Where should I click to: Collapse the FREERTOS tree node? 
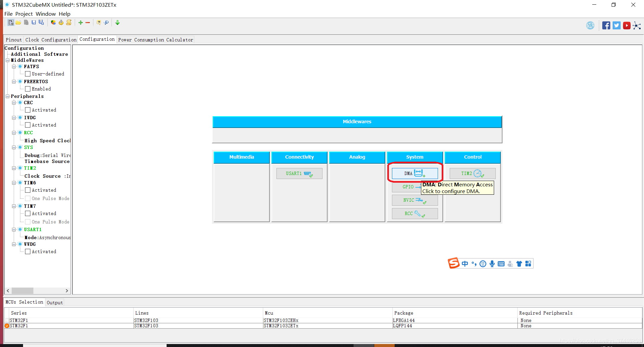[x=14, y=81]
